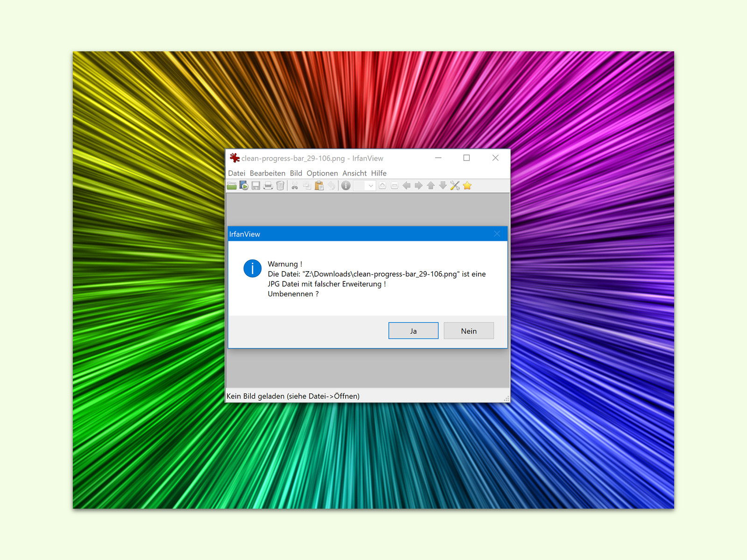
Task: Click the file path text in warning message
Action: tap(381, 274)
